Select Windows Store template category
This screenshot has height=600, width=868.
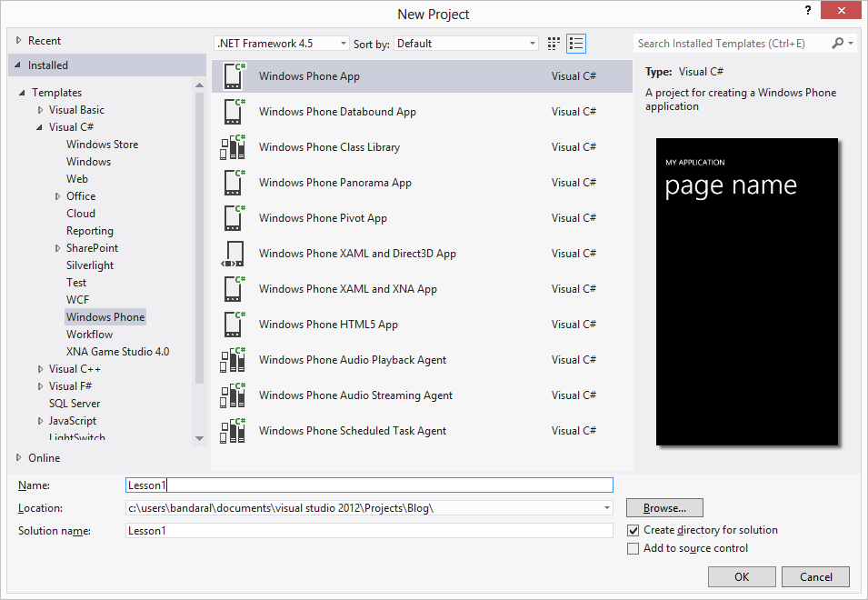103,144
